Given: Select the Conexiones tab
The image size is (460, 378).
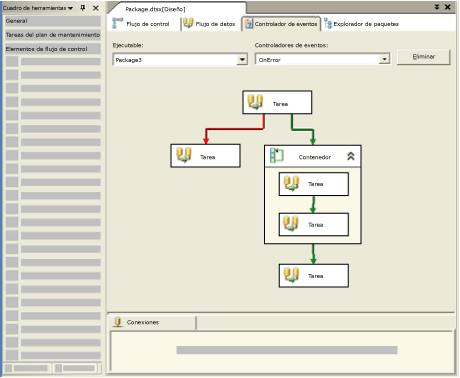Looking at the screenshot, I should tap(153, 322).
